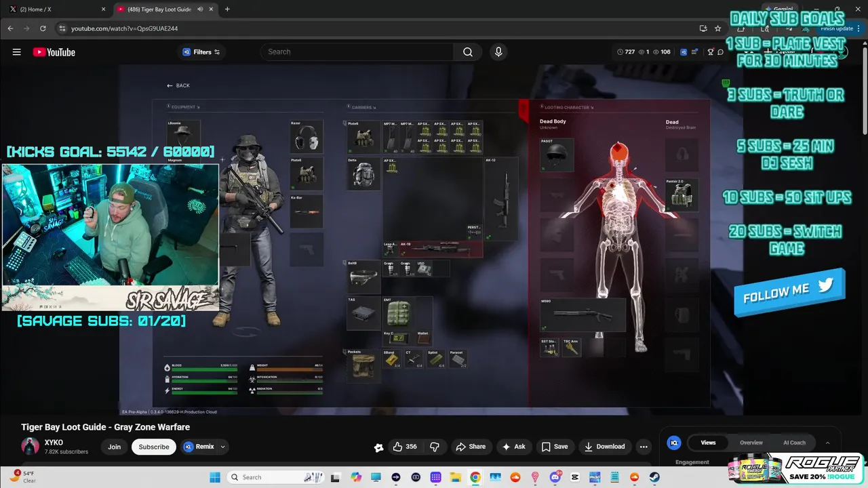Open the vidIQ blue badge in header
This screenshot has width=868, height=488.
tap(684, 52)
